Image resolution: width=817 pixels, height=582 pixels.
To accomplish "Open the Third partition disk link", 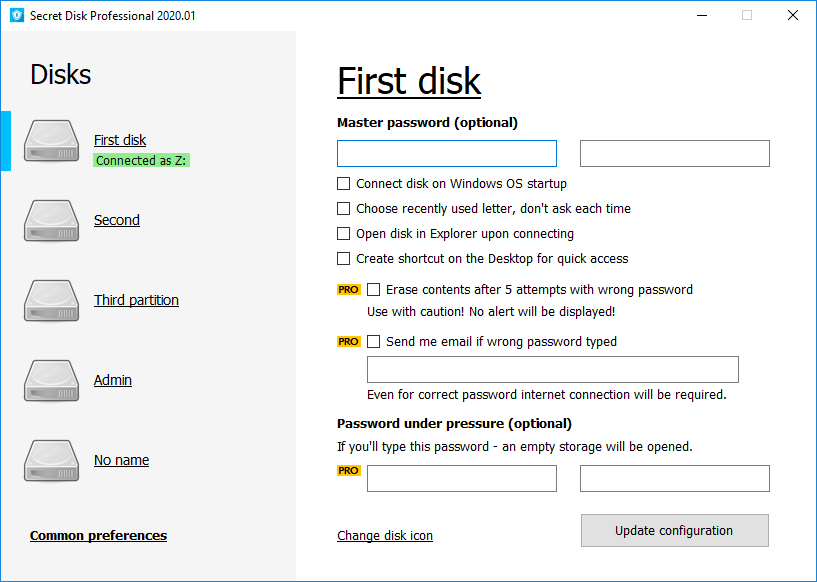I will click(x=136, y=300).
